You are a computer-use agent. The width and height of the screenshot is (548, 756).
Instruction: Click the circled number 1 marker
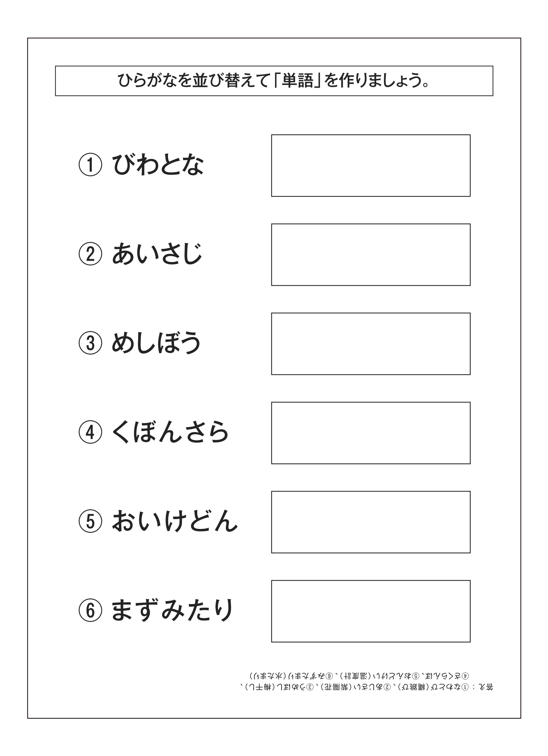click(x=90, y=165)
